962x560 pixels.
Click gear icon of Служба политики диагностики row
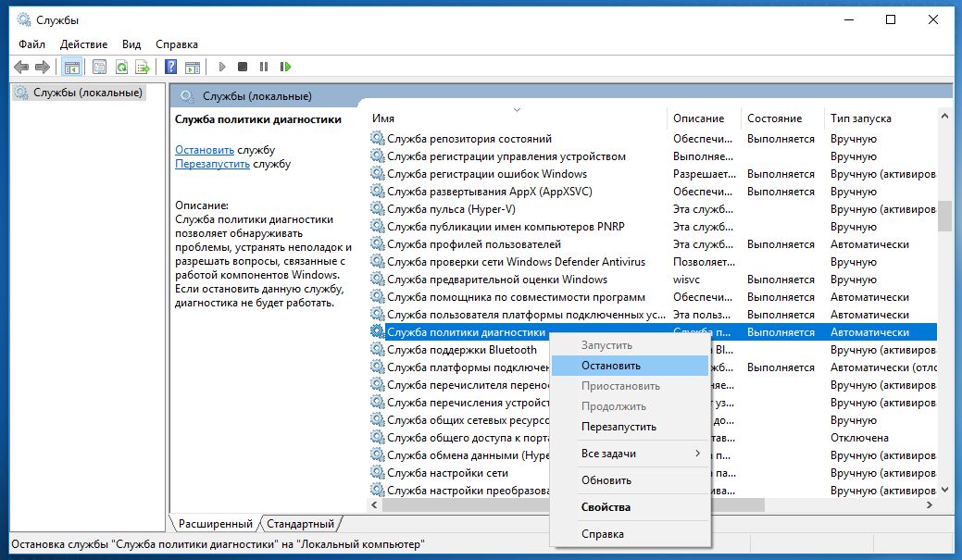(x=378, y=331)
